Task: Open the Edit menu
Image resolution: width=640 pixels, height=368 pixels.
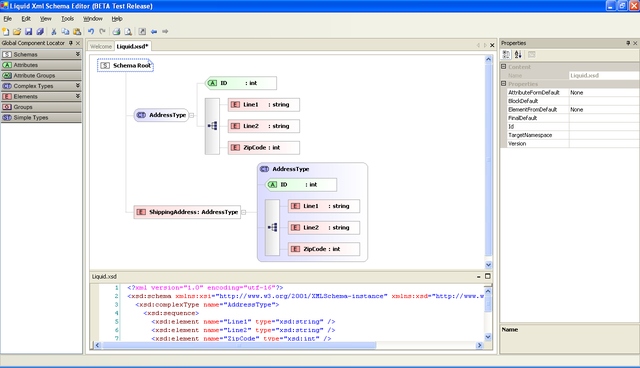Action: (26, 19)
